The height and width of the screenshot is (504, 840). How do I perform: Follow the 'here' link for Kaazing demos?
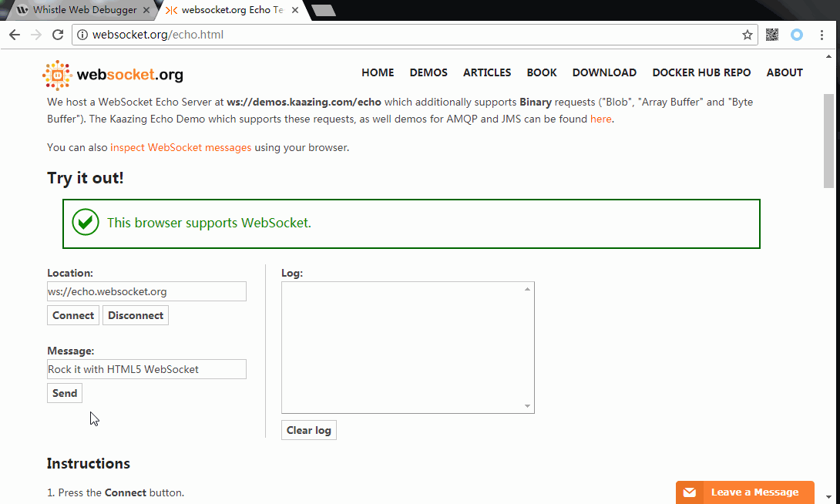click(600, 119)
